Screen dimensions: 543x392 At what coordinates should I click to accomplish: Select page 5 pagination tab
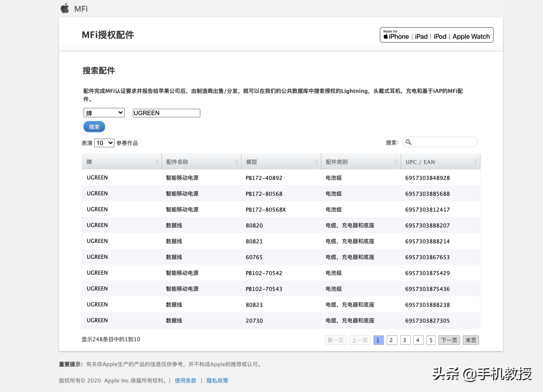click(x=431, y=340)
